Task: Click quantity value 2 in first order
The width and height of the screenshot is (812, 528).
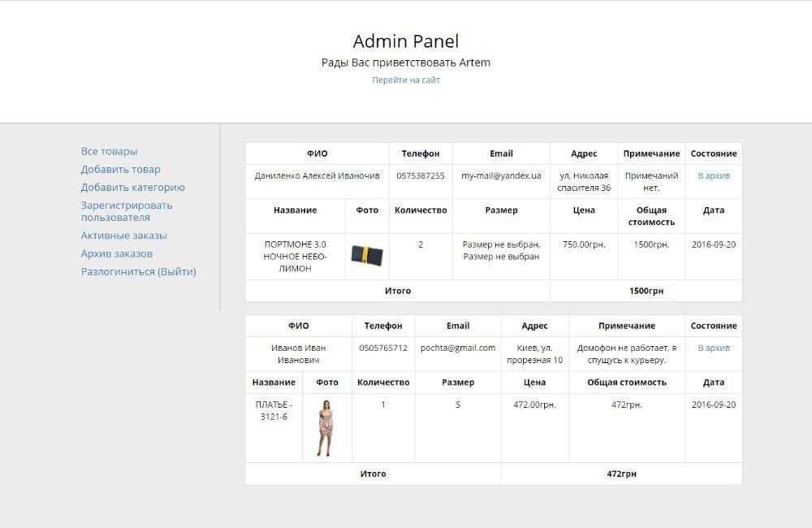Action: coord(421,245)
